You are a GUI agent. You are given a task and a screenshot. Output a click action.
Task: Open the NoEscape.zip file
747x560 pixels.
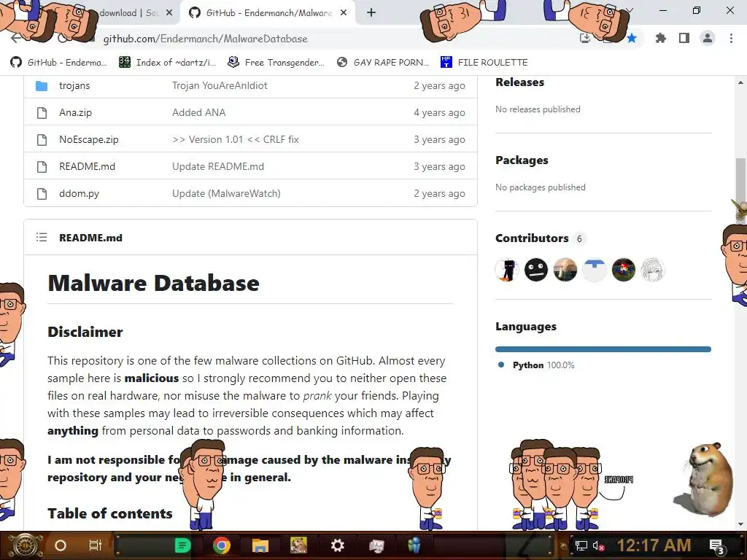tap(88, 139)
